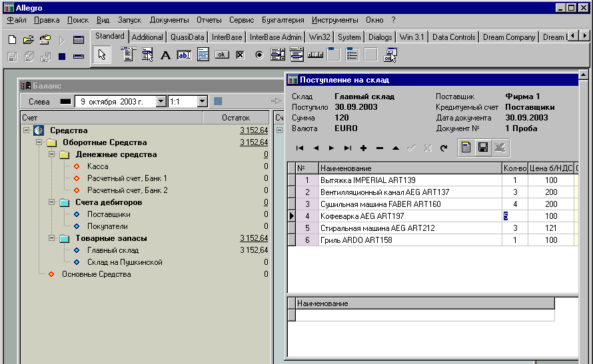Select the GroupBox component icon
The width and height of the screenshot is (593, 364).
point(334,55)
